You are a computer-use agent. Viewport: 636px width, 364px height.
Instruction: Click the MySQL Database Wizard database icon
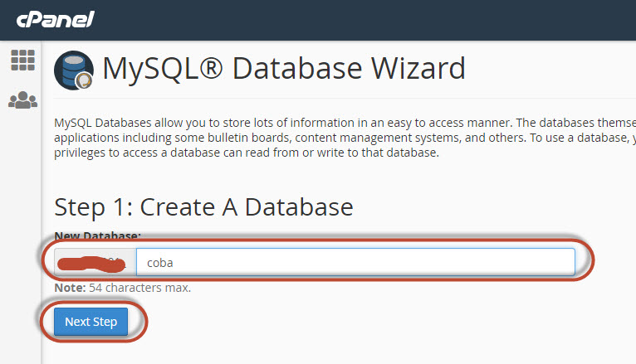74,70
